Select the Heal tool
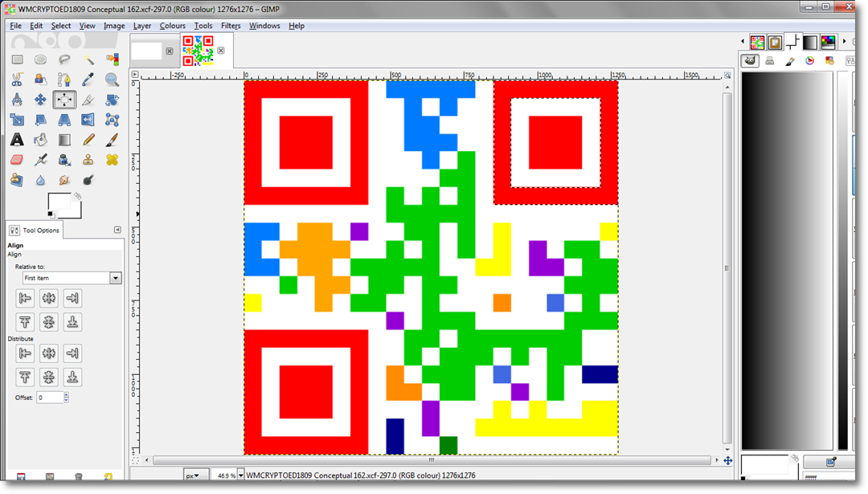This screenshot has height=494, width=868. click(x=112, y=160)
